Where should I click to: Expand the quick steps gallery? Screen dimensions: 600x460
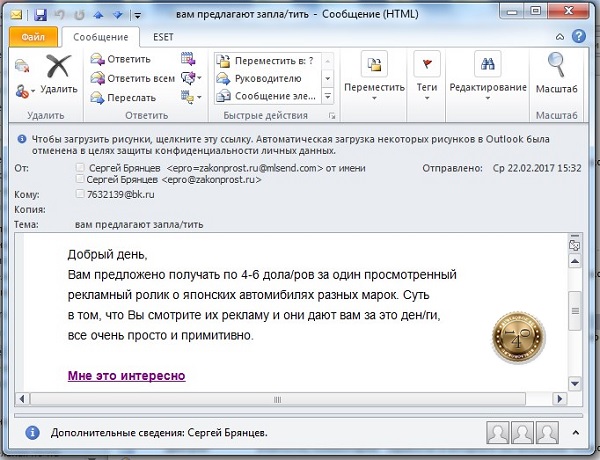[328, 96]
